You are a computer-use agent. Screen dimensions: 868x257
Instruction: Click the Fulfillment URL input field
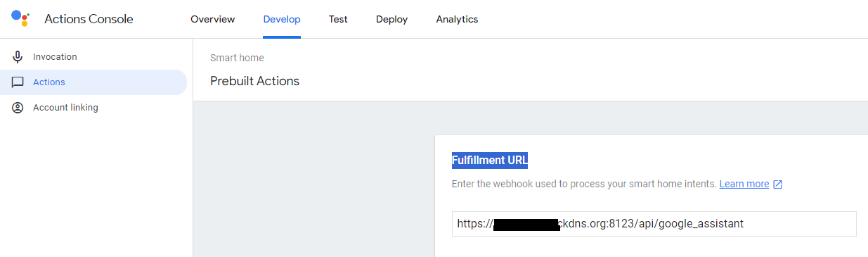pos(654,224)
